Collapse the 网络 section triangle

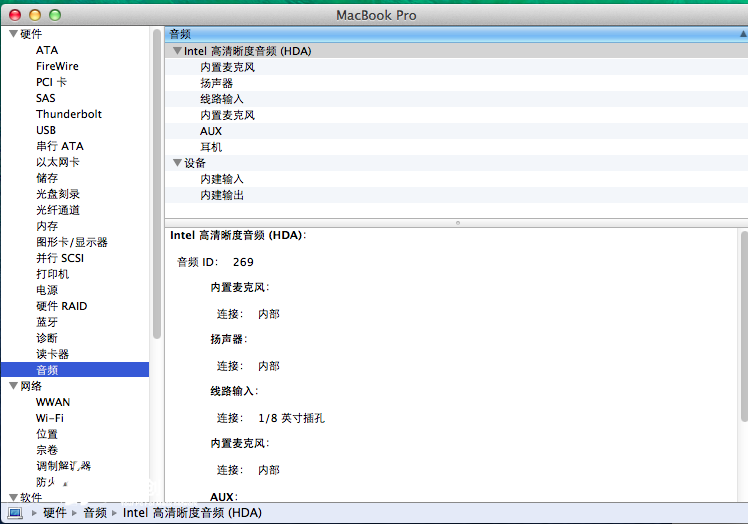click(x=13, y=386)
